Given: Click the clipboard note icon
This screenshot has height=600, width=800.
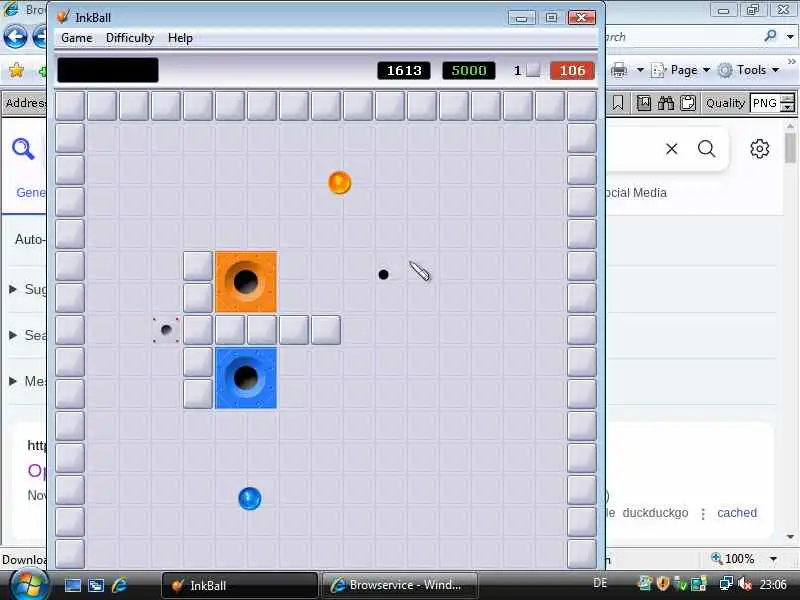Looking at the screenshot, I should (x=688, y=104).
